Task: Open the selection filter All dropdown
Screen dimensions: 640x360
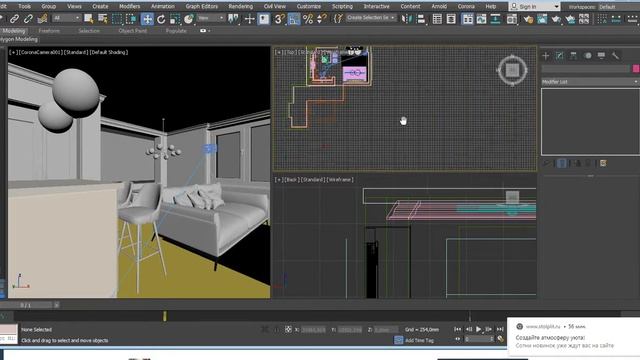Action: (x=66, y=18)
